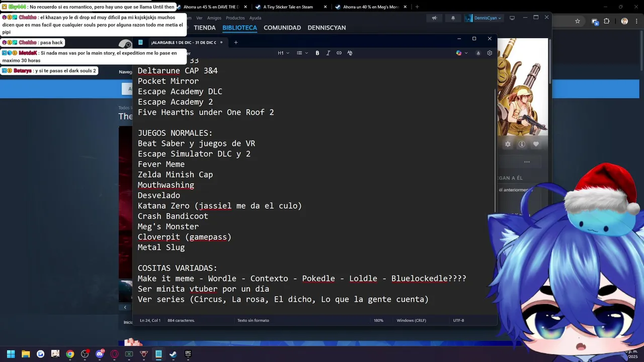The width and height of the screenshot is (644, 362).
Task: Open a new Chrome tab
Action: click(x=417, y=7)
